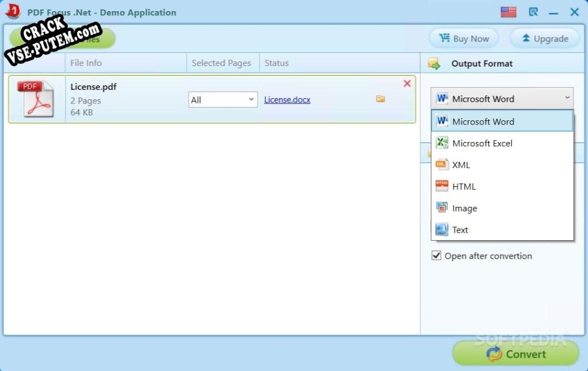The image size is (588, 371).
Task: Choose Microsoft Excel from the format list
Action: [x=502, y=143]
